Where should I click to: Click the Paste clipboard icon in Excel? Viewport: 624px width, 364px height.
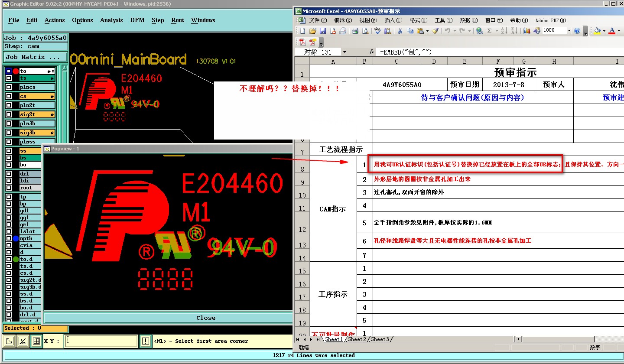(420, 31)
